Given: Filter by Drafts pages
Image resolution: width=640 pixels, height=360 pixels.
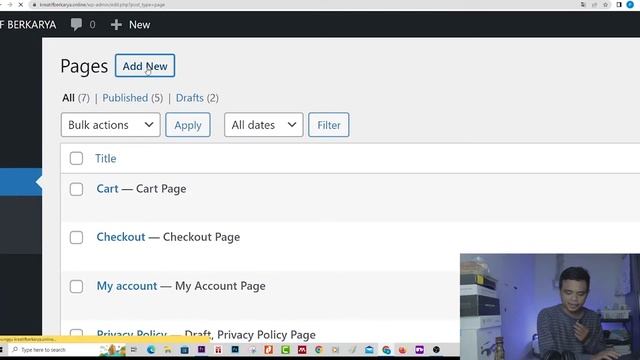Looking at the screenshot, I should [x=197, y=98].
